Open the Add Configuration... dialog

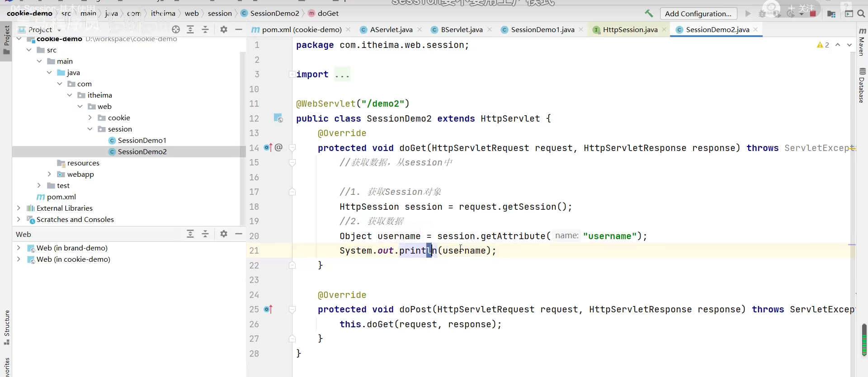coord(698,14)
